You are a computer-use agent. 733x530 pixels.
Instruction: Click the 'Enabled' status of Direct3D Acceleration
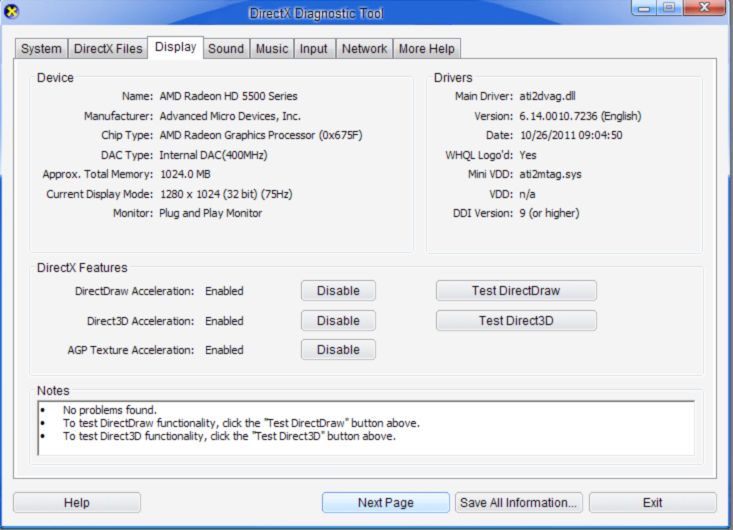pyautogui.click(x=224, y=321)
